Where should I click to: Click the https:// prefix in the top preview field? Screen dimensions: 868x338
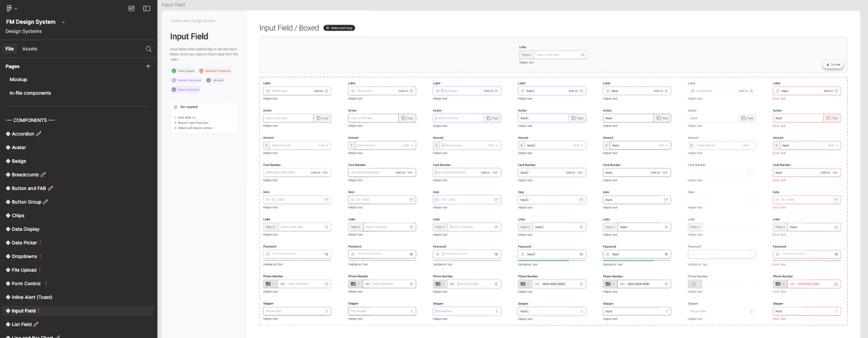click(x=527, y=54)
